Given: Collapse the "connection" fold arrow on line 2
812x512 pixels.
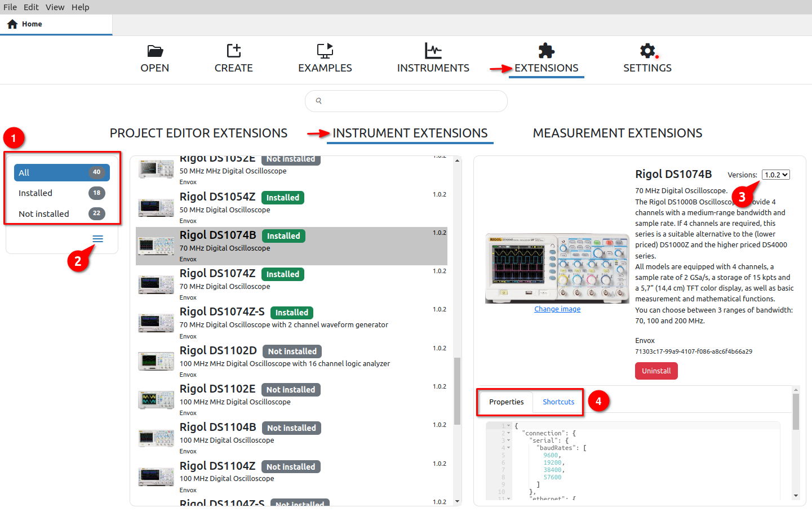Looking at the screenshot, I should pos(509,433).
